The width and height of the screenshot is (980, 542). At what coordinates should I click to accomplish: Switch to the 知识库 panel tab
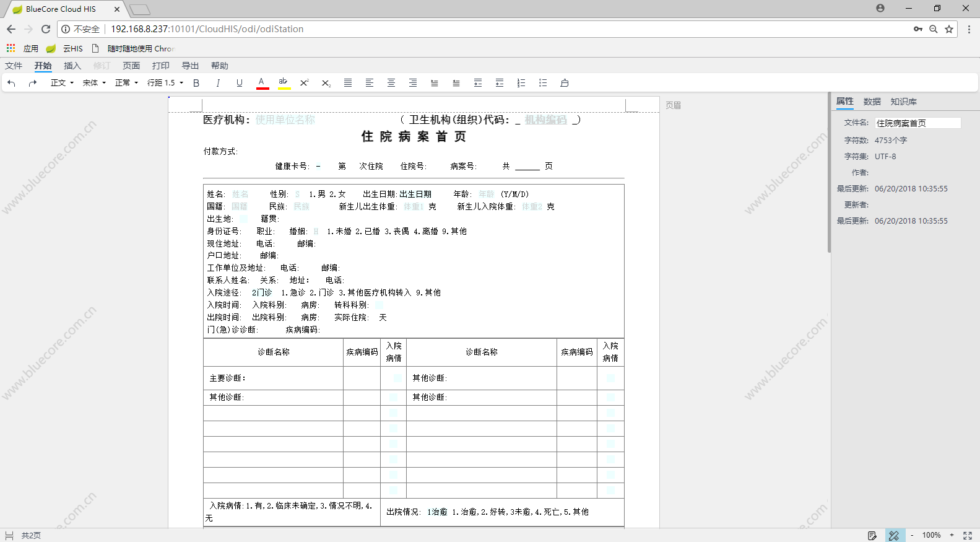(x=904, y=102)
